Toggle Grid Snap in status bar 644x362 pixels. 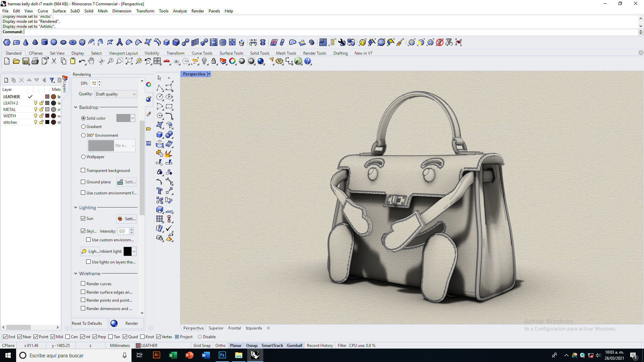pyautogui.click(x=202, y=346)
